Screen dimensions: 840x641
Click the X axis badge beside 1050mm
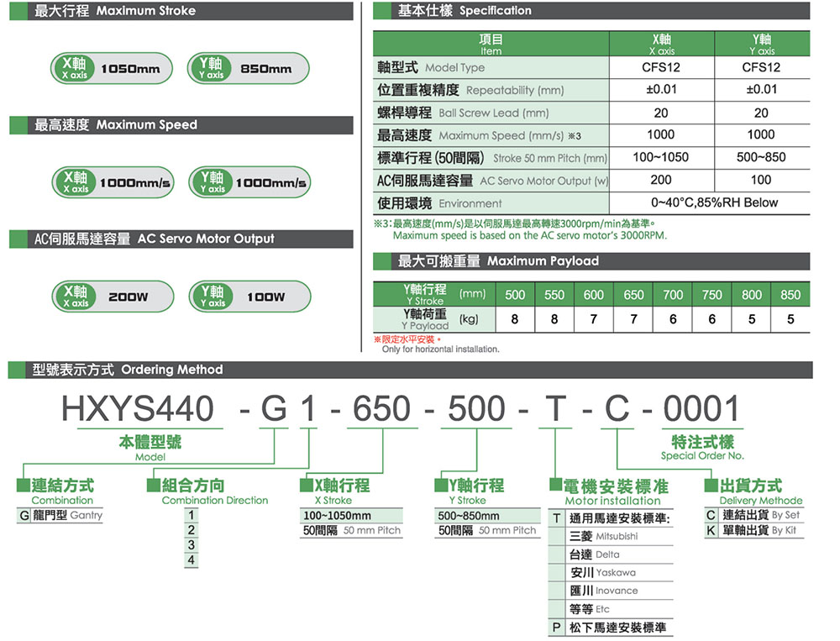(x=75, y=69)
